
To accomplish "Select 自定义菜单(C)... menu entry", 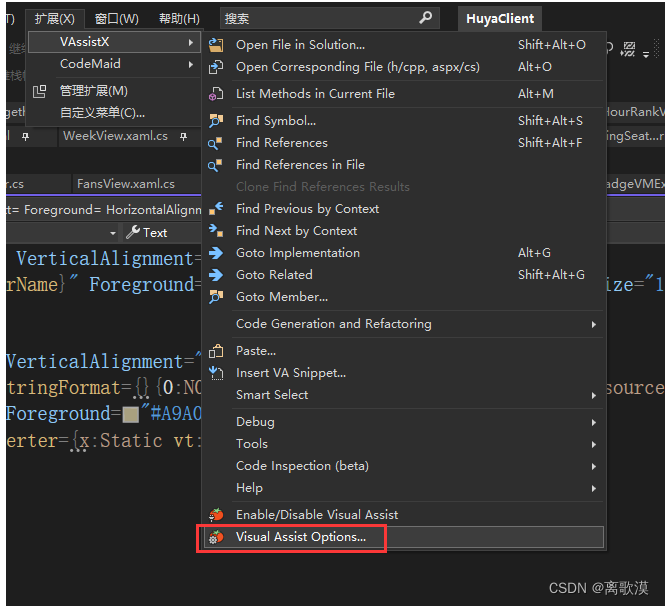I will point(114,113).
